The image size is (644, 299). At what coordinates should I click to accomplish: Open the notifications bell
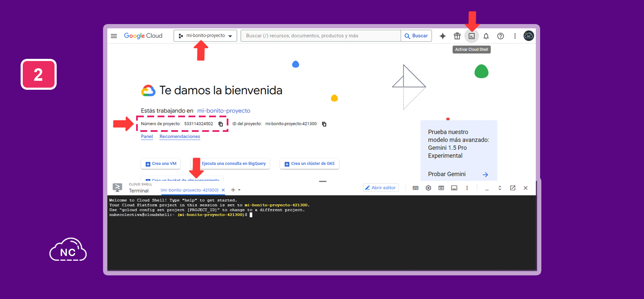point(486,36)
